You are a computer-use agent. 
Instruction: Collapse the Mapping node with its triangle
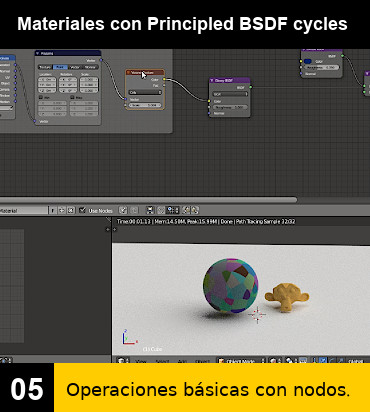38,53
